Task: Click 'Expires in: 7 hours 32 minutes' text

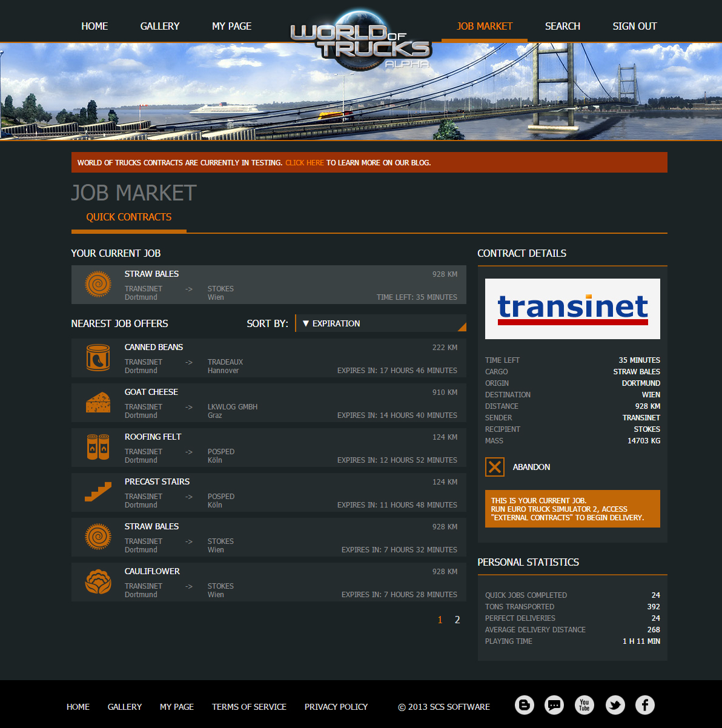Action: [x=399, y=550]
